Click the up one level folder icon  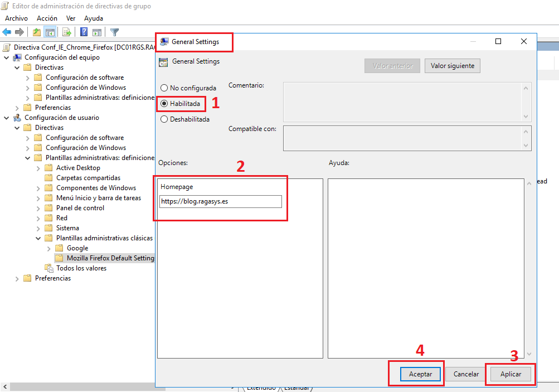(x=37, y=32)
